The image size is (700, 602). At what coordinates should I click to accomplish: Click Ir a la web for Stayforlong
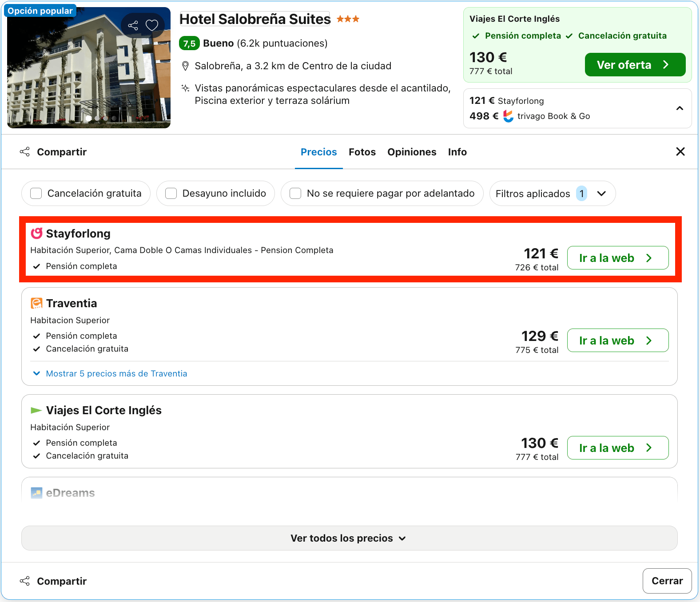(x=618, y=258)
